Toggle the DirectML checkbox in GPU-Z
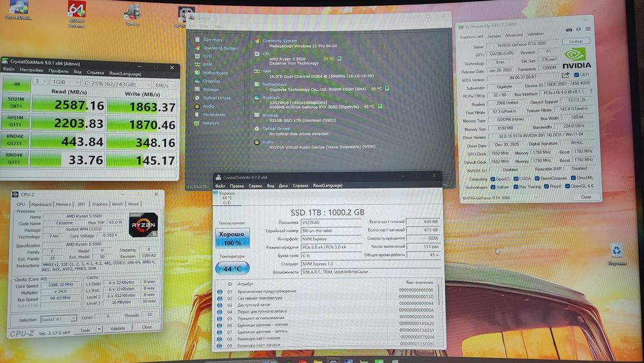Image resolution: width=644 pixels, height=363 pixels. pos(573,178)
